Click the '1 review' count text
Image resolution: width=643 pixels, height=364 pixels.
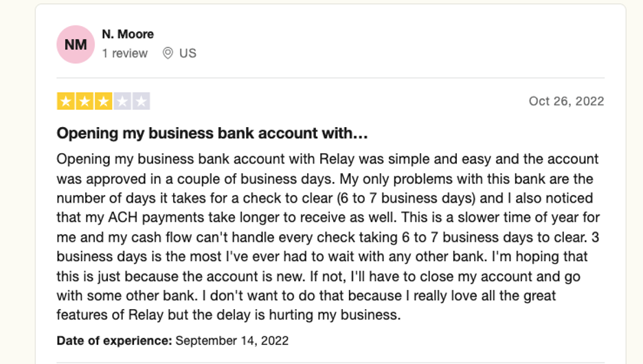click(x=124, y=54)
